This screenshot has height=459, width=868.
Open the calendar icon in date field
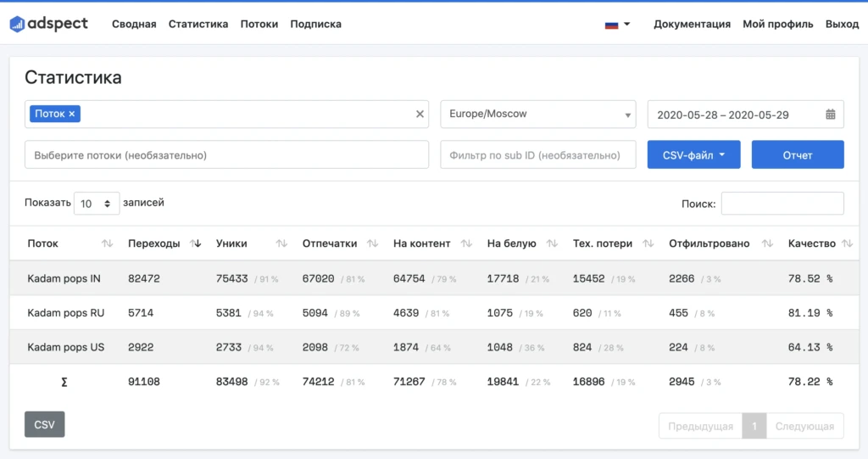click(831, 115)
